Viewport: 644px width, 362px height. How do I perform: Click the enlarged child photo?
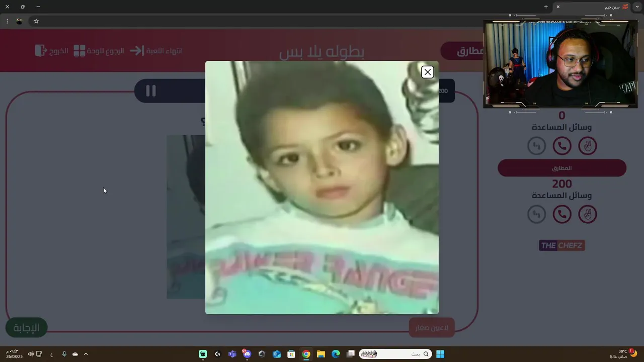(x=322, y=188)
